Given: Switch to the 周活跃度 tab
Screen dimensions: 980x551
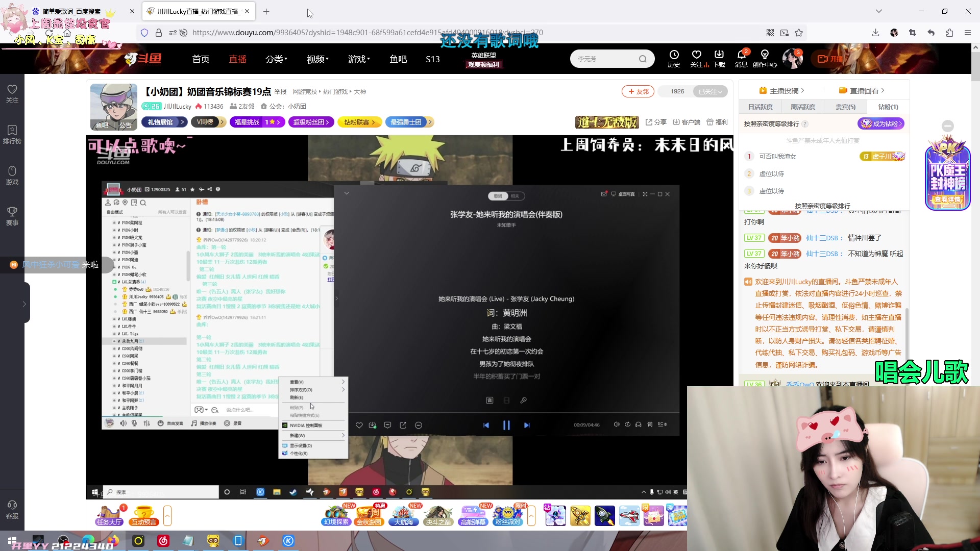Looking at the screenshot, I should point(802,107).
